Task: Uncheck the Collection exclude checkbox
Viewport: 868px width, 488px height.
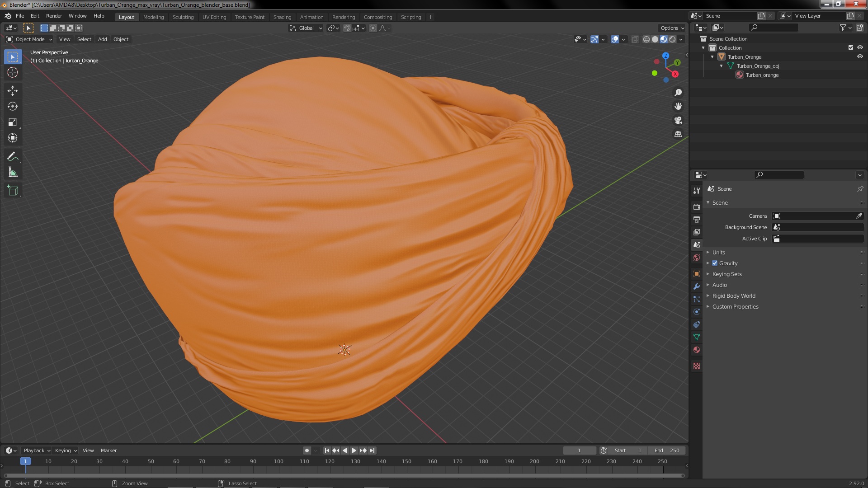Action: (x=850, y=47)
